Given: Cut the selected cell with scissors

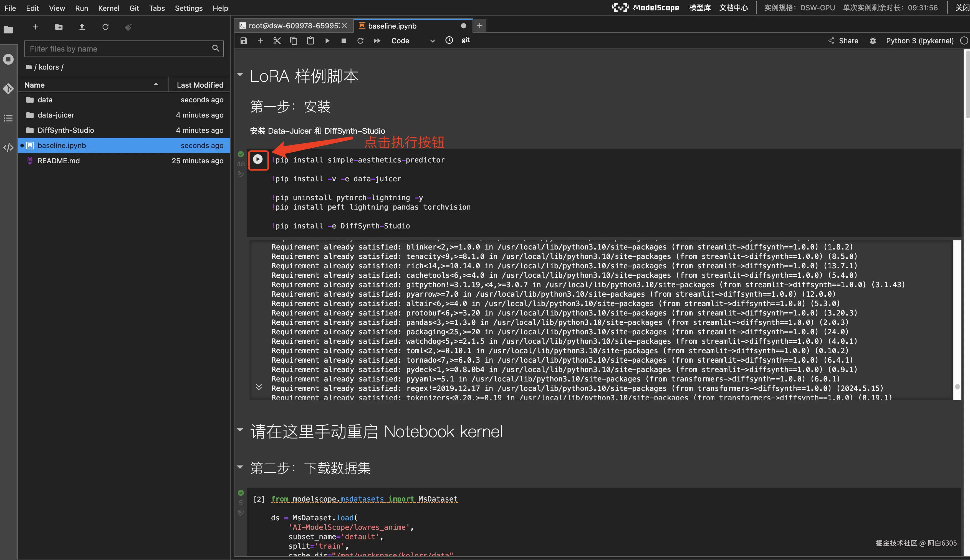Looking at the screenshot, I should pos(277,41).
